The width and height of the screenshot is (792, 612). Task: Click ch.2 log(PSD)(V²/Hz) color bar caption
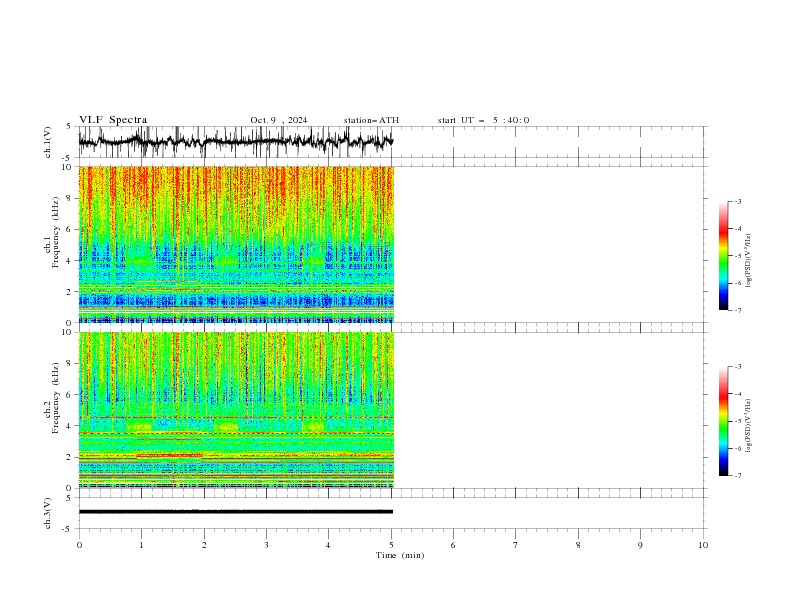pos(749,426)
